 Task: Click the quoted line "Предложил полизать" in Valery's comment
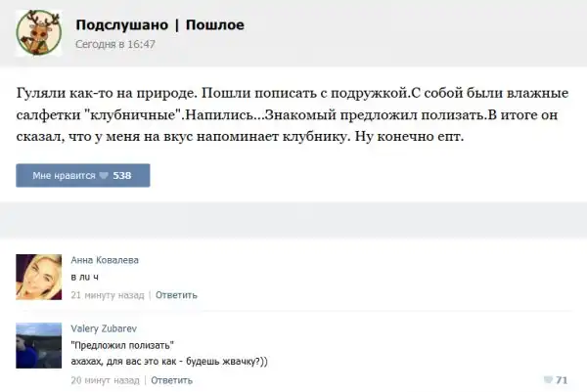point(123,345)
